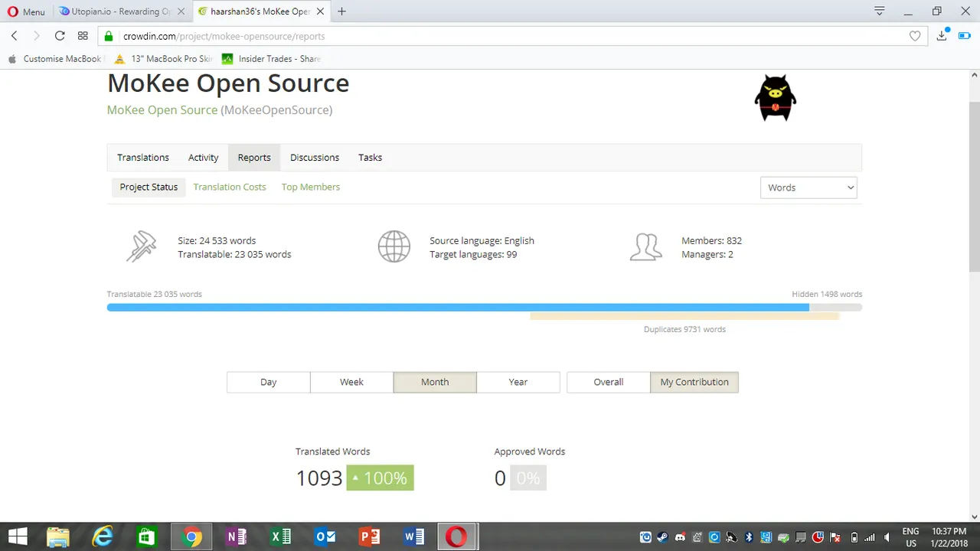Open the Bluetooth tray icon
The width and height of the screenshot is (980, 551).
pos(749,537)
